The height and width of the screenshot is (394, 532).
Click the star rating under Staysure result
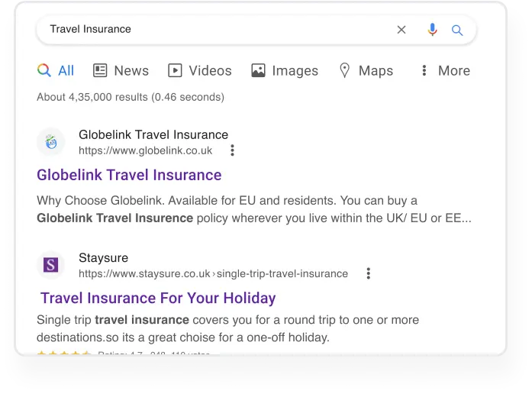click(64, 354)
